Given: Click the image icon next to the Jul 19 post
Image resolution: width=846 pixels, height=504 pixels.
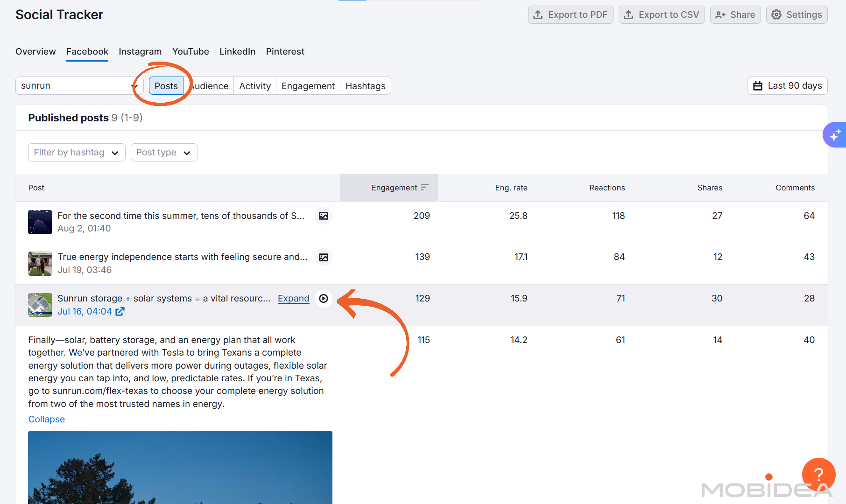Looking at the screenshot, I should 323,257.
